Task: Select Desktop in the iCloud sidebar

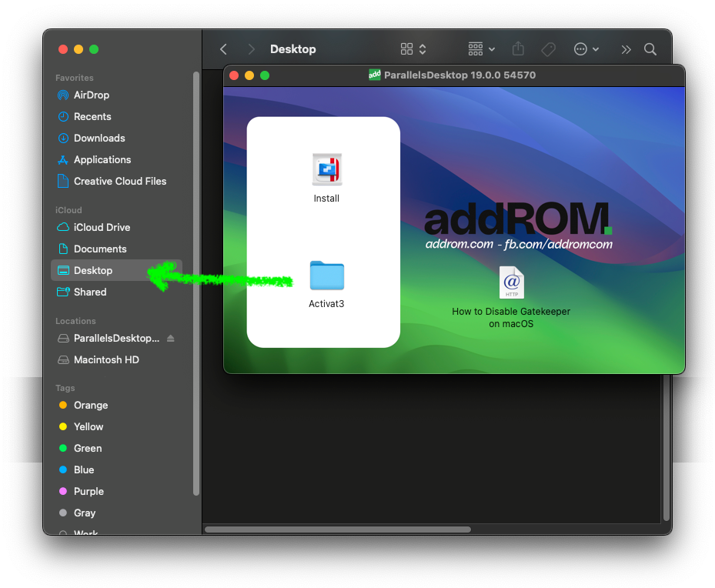Action: tap(117, 270)
